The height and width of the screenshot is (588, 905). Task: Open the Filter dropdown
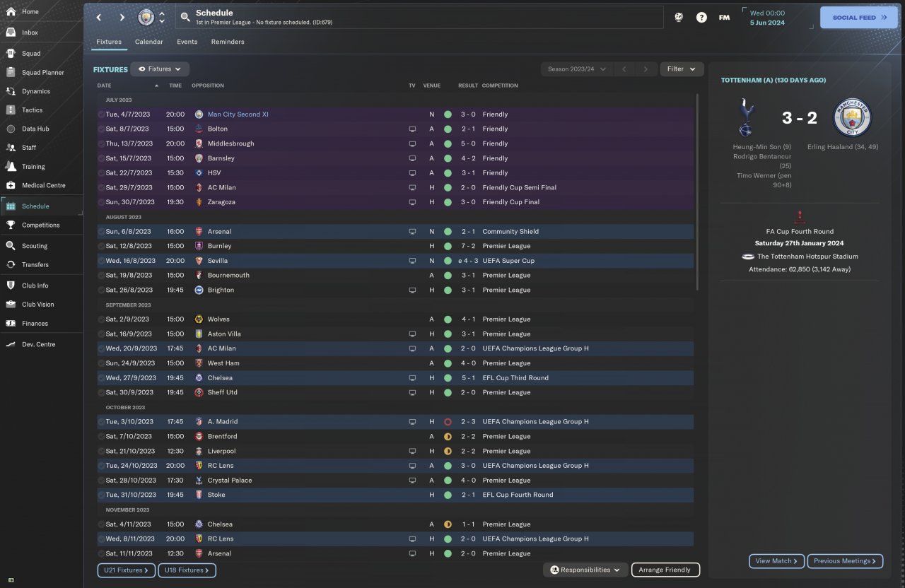click(x=682, y=69)
